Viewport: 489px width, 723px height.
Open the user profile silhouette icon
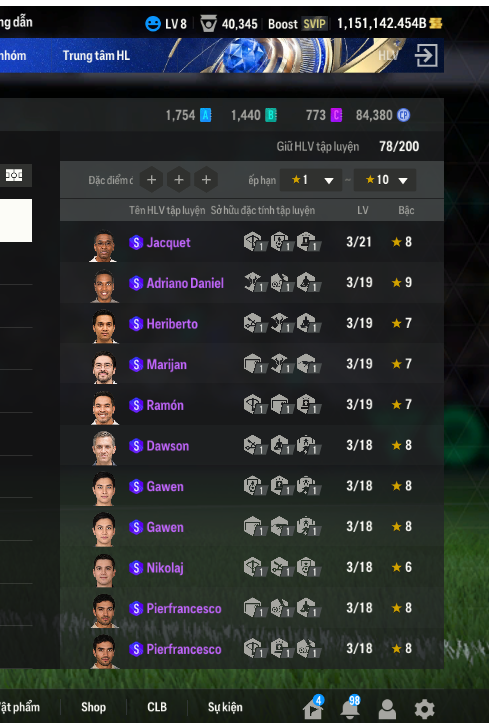click(387, 709)
